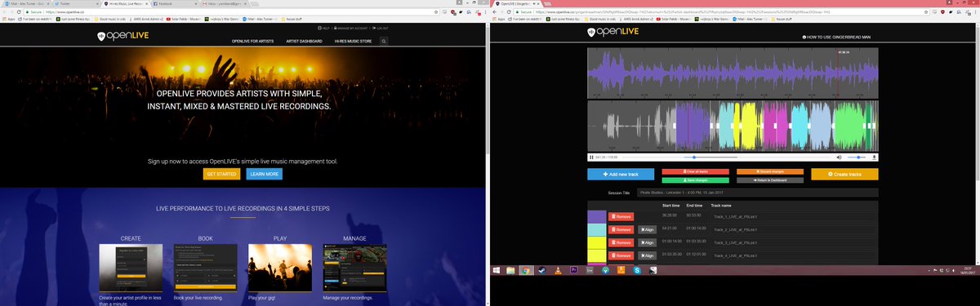
Task: Click the light blue swatch for Track 2
Action: tap(597, 229)
